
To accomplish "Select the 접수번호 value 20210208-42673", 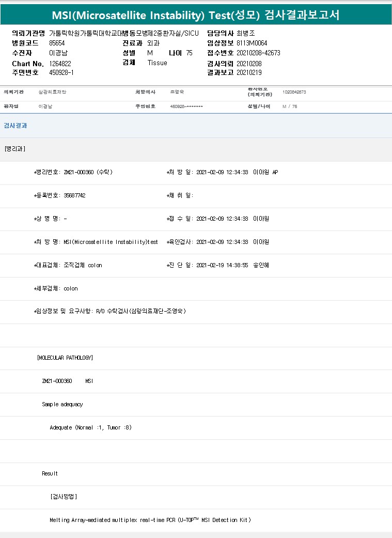I will (258, 53).
